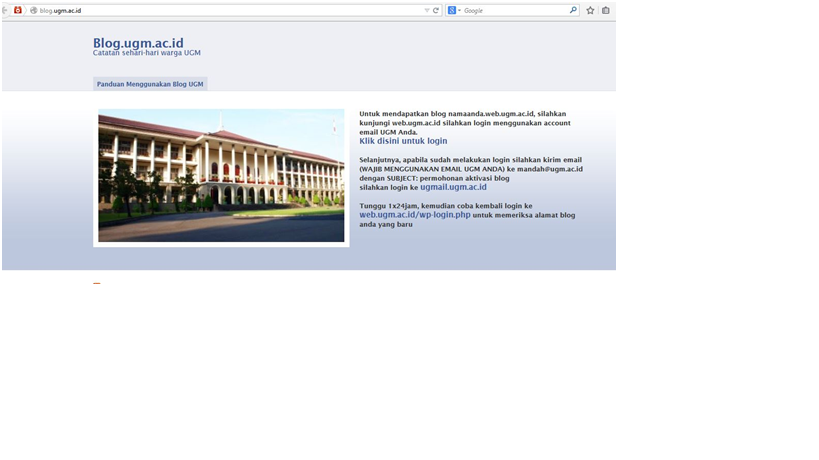
Task: Click the 'Klik disini untuk login' link
Action: point(403,141)
